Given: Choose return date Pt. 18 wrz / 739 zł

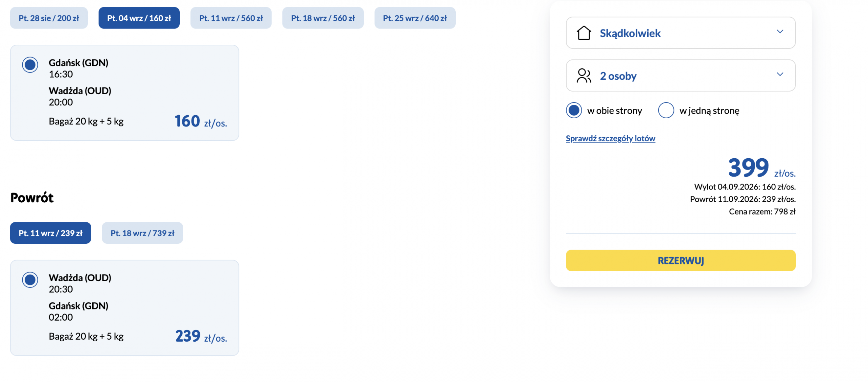Looking at the screenshot, I should tap(142, 233).
